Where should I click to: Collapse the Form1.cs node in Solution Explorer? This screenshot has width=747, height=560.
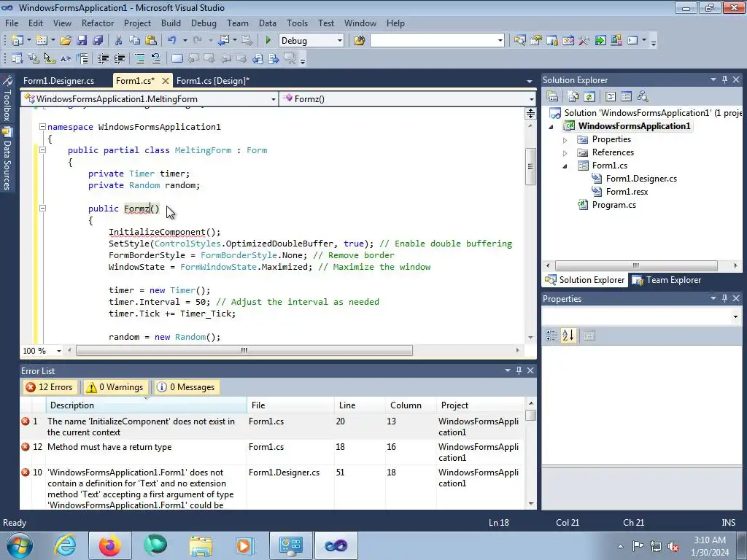click(x=565, y=166)
